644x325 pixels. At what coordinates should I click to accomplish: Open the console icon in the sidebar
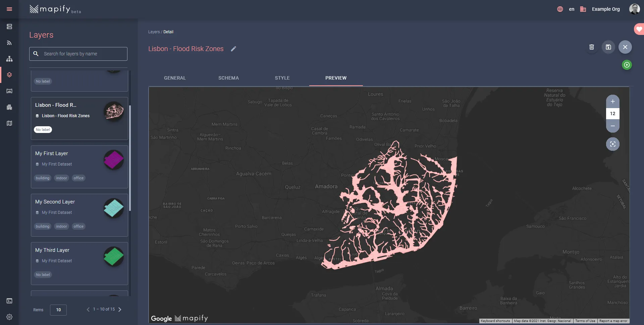[9, 301]
